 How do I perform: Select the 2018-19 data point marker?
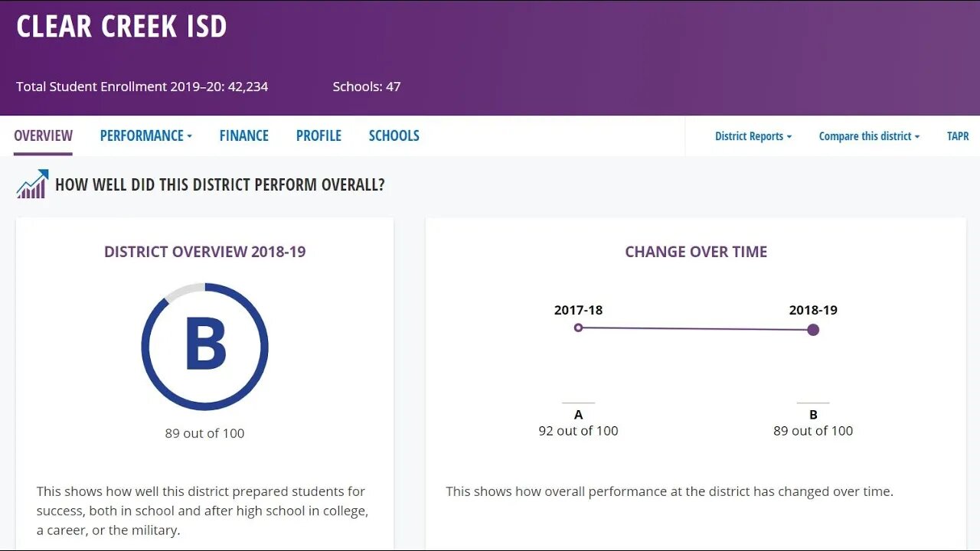pos(813,330)
